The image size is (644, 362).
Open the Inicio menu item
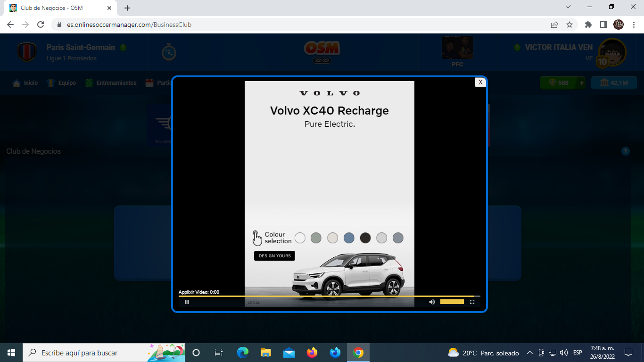point(25,83)
